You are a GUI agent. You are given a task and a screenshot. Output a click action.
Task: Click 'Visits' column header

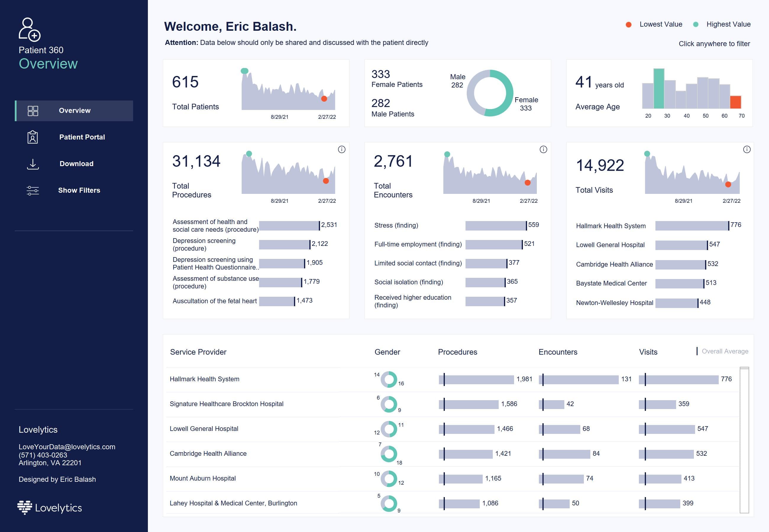648,352
